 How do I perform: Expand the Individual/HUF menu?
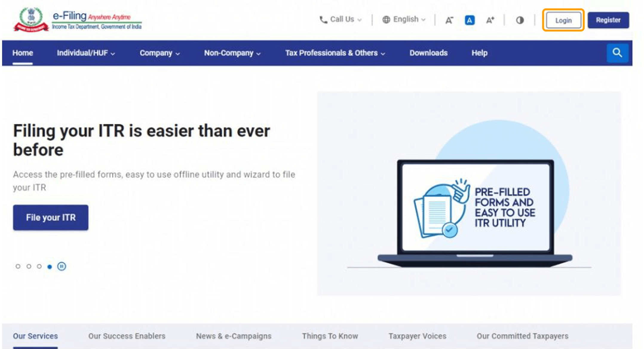click(x=86, y=53)
